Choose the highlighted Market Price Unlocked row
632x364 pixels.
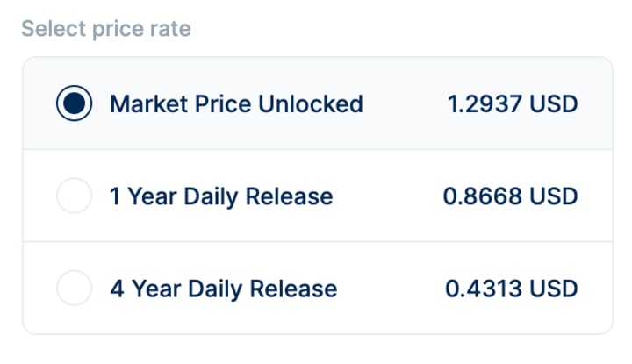point(318,103)
